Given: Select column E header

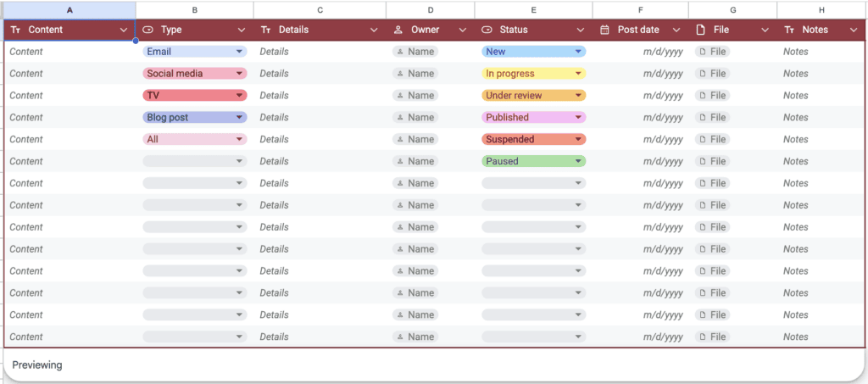Looking at the screenshot, I should coord(534,10).
